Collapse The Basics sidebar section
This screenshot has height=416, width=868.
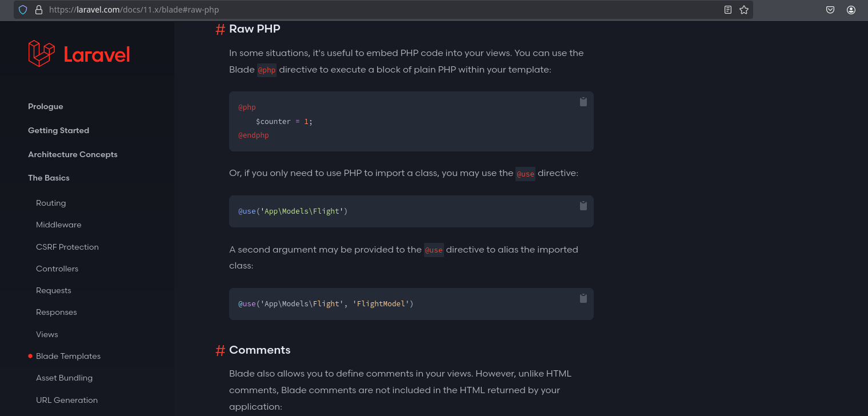(49, 178)
